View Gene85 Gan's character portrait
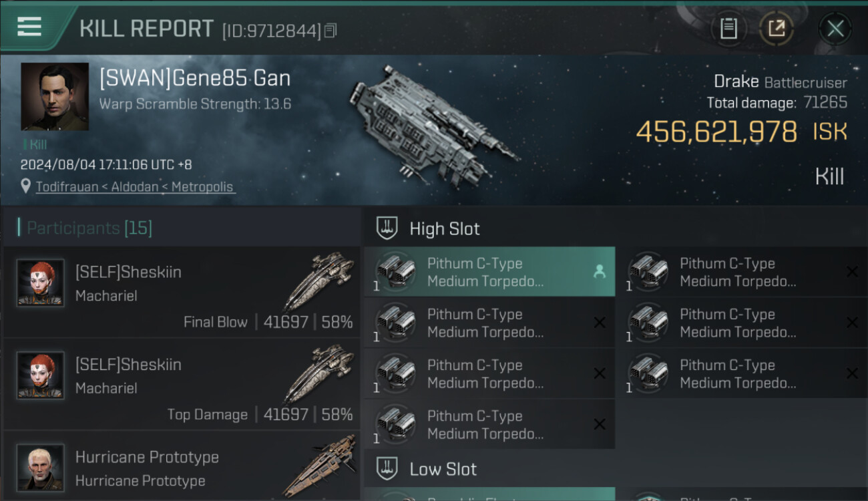868x501 pixels. tap(55, 96)
